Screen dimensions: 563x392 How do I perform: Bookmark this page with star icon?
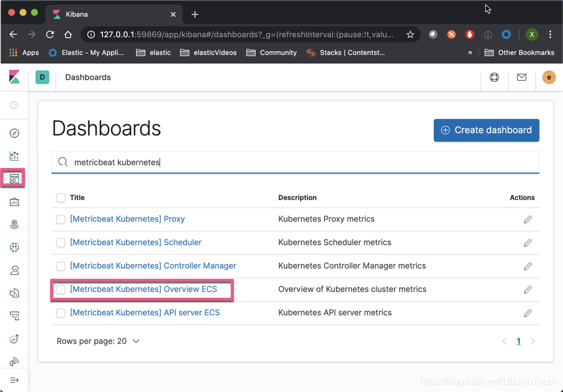410,34
